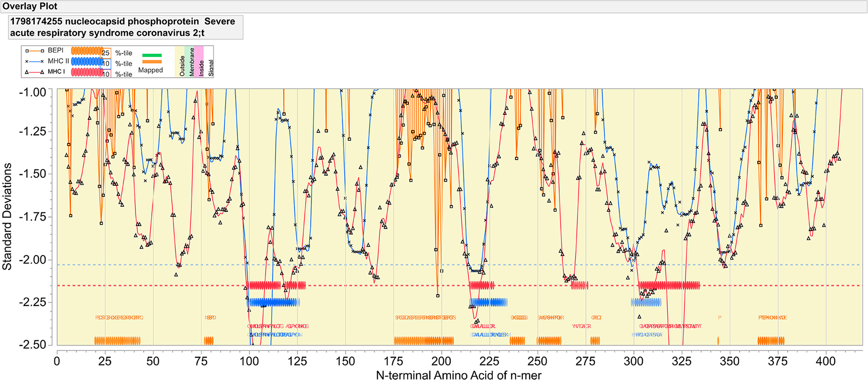This screenshot has height=380, width=868.
Task: Click the -1.75 y-axis tick label
Action: point(32,217)
